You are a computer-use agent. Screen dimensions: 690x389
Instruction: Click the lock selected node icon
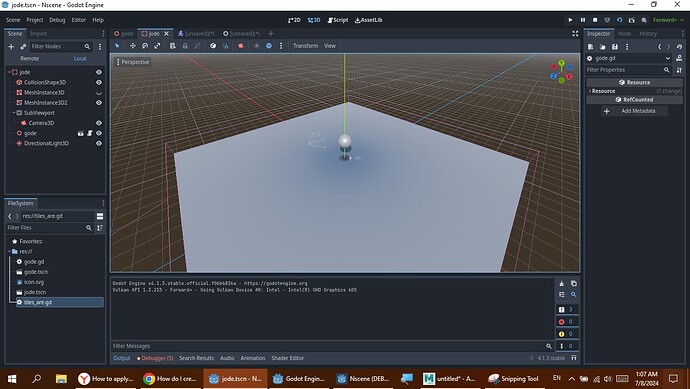tap(185, 46)
